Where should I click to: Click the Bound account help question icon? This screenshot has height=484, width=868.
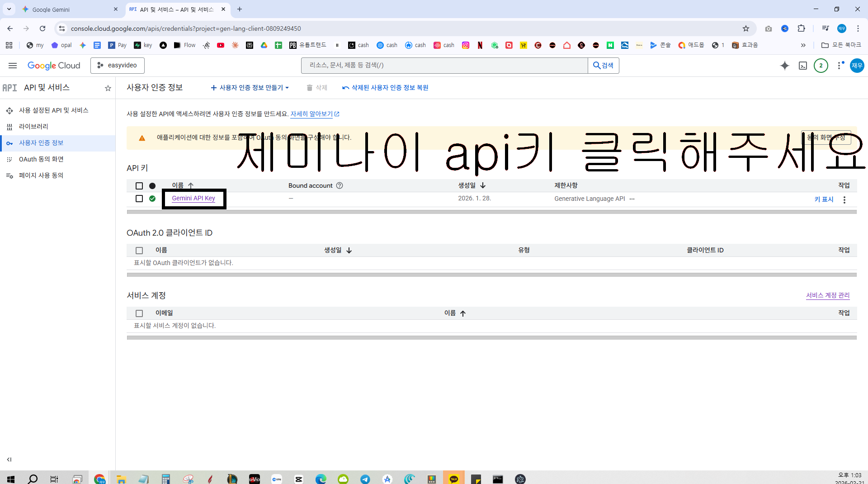(340, 185)
